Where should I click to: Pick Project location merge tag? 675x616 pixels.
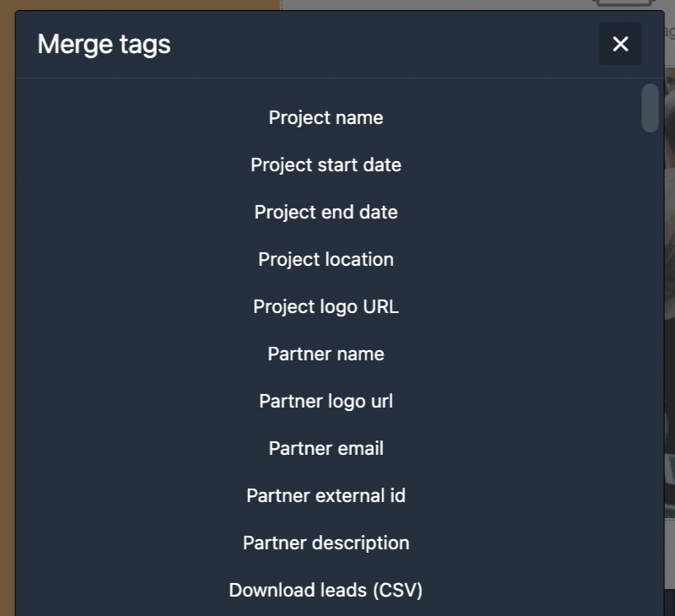(326, 260)
